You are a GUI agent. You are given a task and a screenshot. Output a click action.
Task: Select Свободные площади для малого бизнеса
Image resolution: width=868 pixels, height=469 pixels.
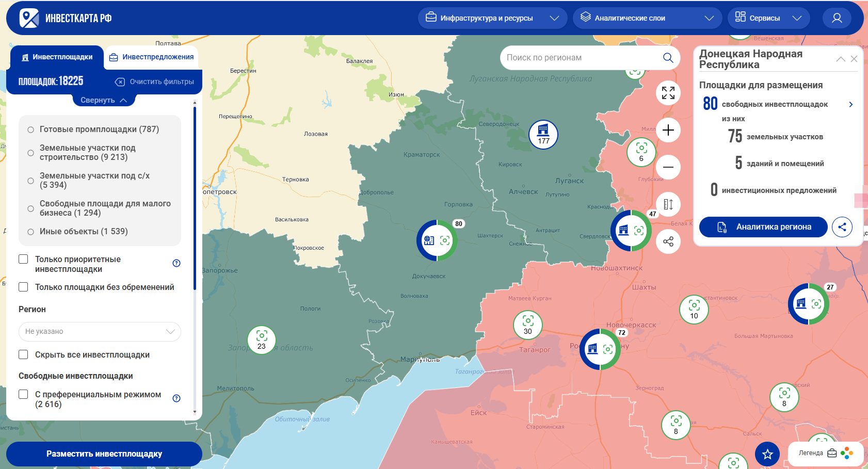point(30,208)
